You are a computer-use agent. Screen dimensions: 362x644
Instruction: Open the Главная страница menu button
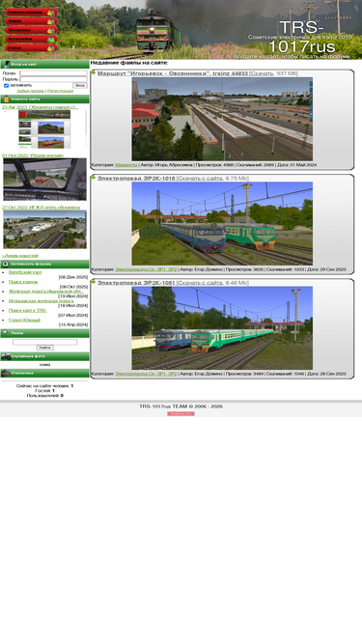(x=31, y=13)
